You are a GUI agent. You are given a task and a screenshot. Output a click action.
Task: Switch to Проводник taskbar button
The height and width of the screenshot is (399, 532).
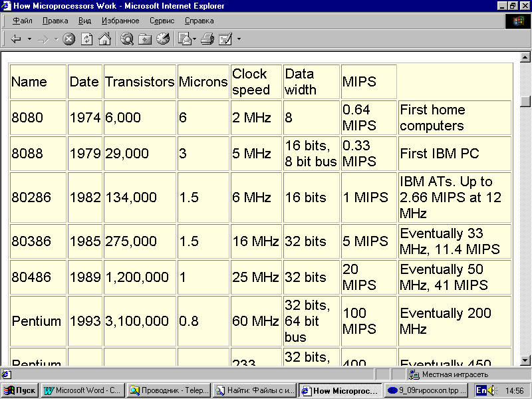[x=169, y=390]
